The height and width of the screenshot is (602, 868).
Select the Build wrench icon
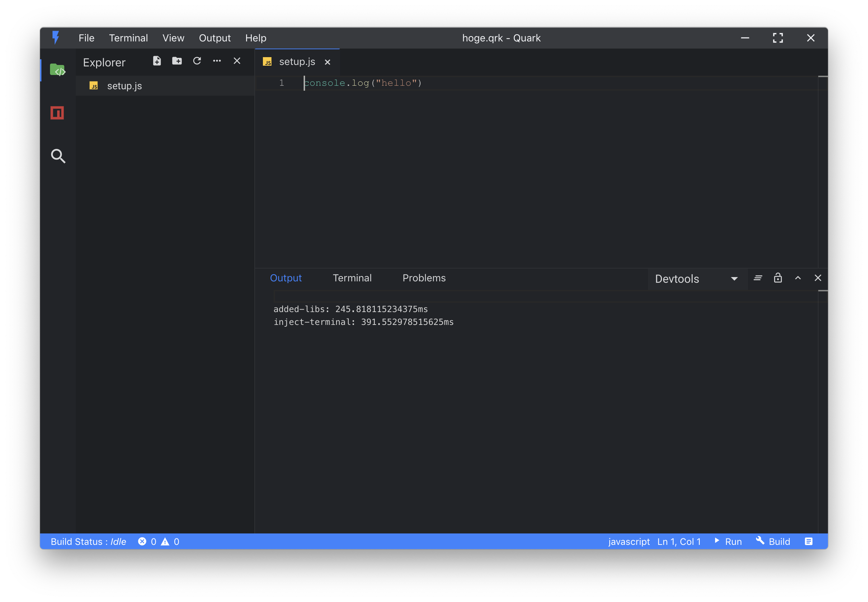pos(760,541)
